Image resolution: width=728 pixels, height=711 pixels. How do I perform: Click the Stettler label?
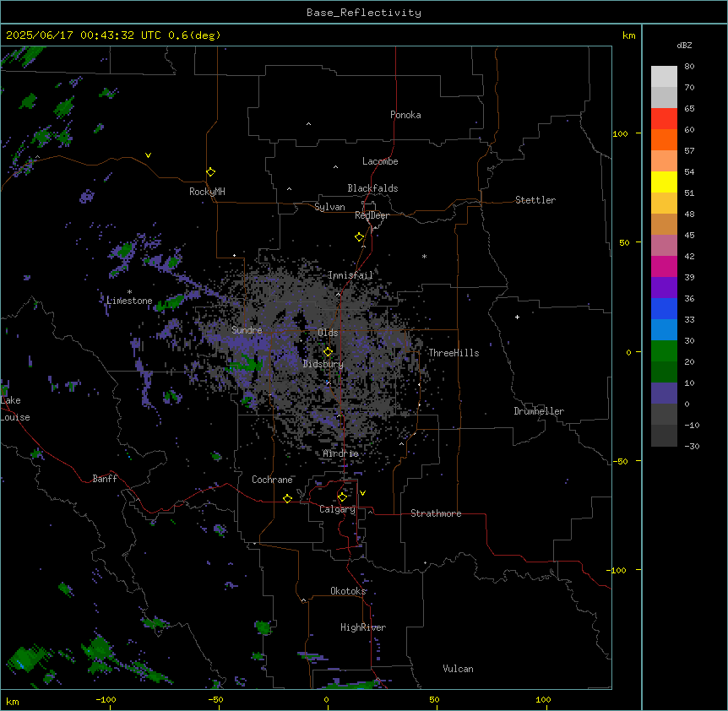pos(535,200)
